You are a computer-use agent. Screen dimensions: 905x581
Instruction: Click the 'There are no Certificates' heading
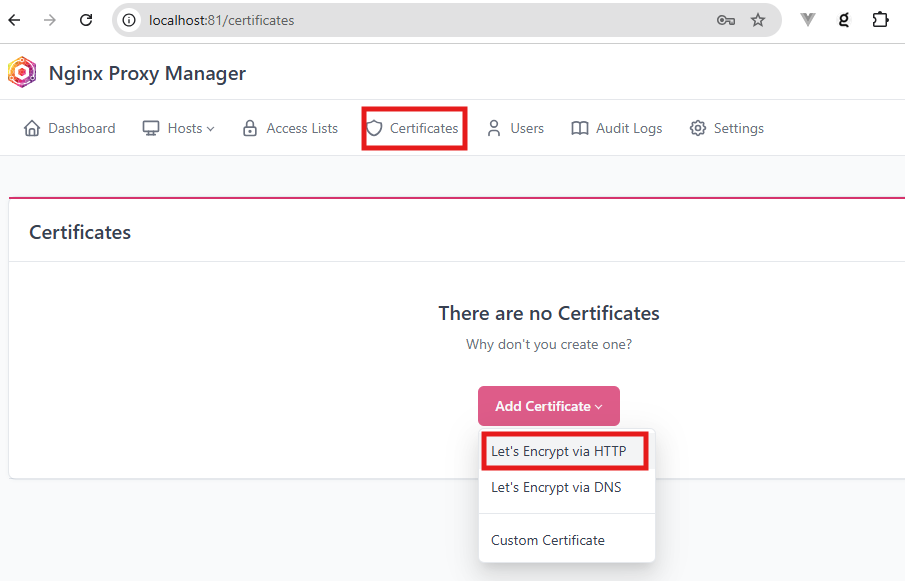(x=549, y=313)
